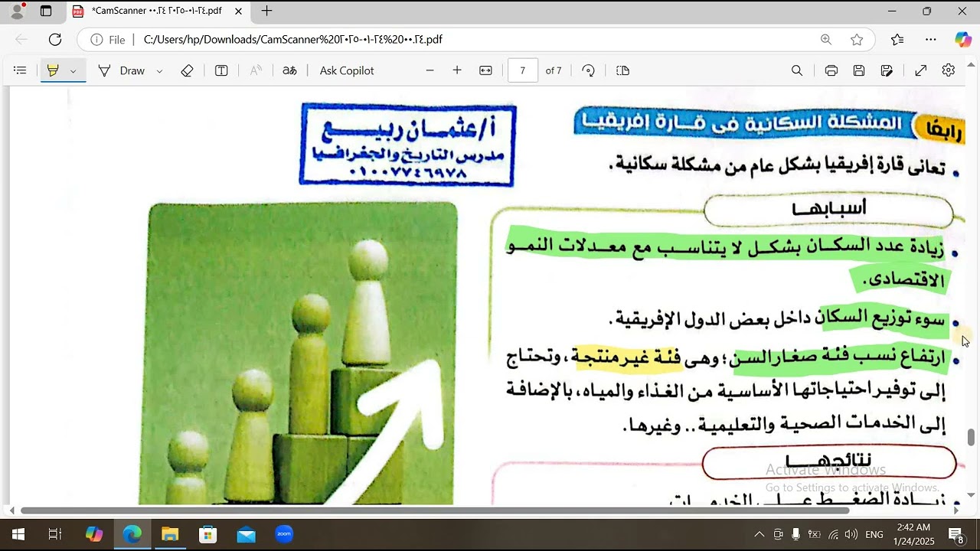
Task: Switch the ENG input language
Action: 874,534
